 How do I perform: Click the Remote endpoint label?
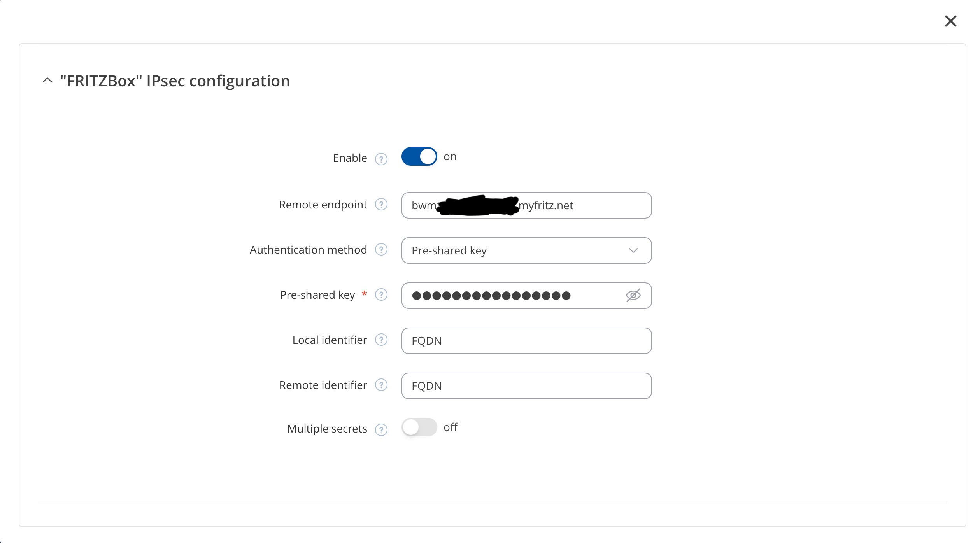323,205
